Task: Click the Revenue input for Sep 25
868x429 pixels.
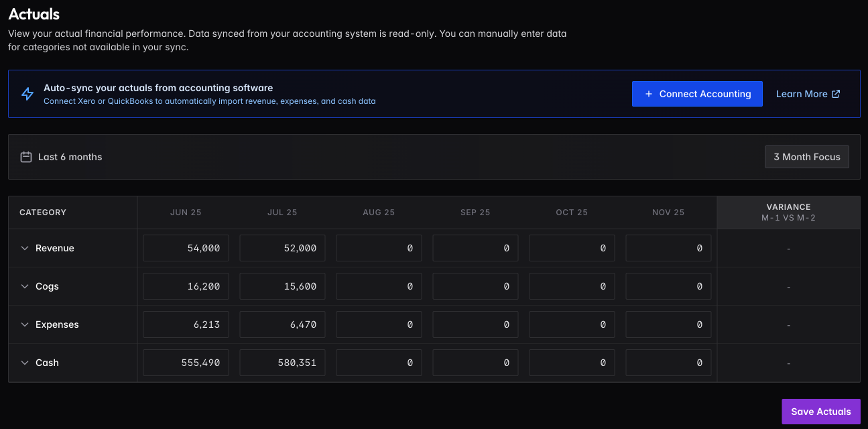Action: (x=475, y=248)
